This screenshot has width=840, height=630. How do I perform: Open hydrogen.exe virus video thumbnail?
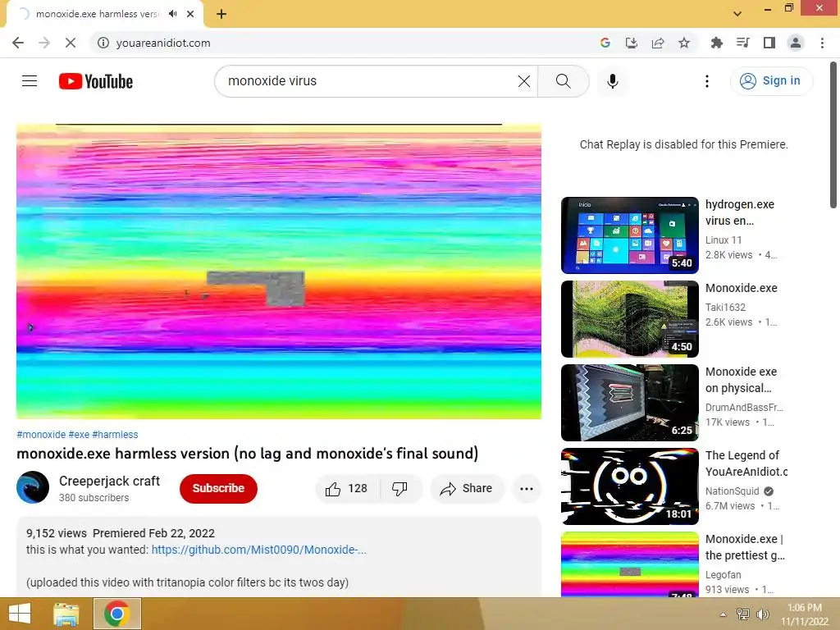pyautogui.click(x=630, y=235)
